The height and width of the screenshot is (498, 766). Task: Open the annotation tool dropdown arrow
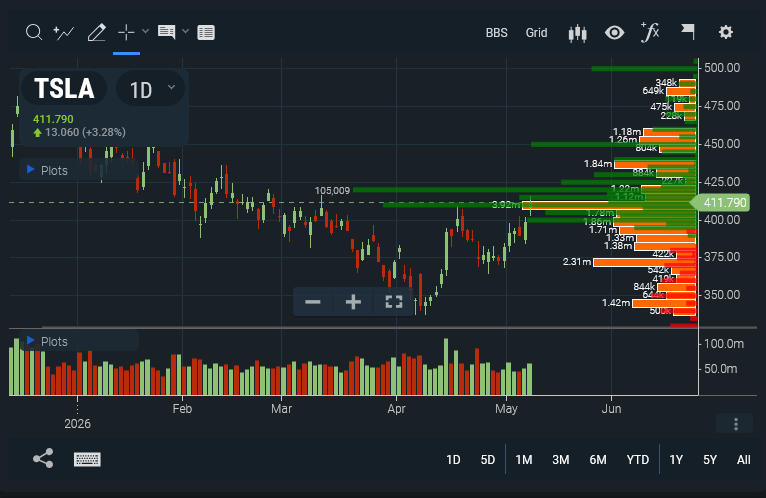click(x=185, y=31)
